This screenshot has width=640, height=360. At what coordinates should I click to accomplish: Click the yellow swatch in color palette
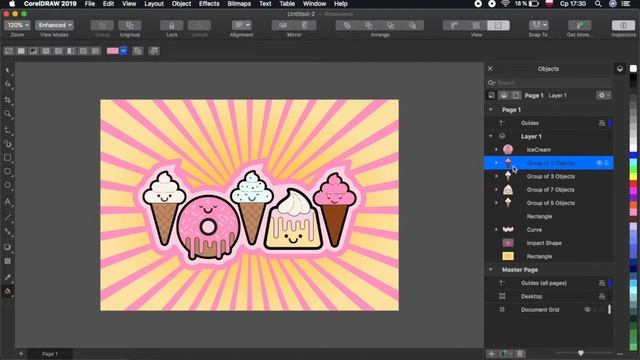point(633,176)
